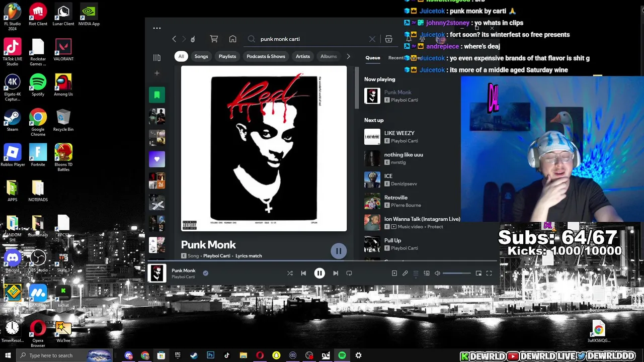Mute with the volume speaker icon
The height and width of the screenshot is (362, 644).
click(x=437, y=273)
